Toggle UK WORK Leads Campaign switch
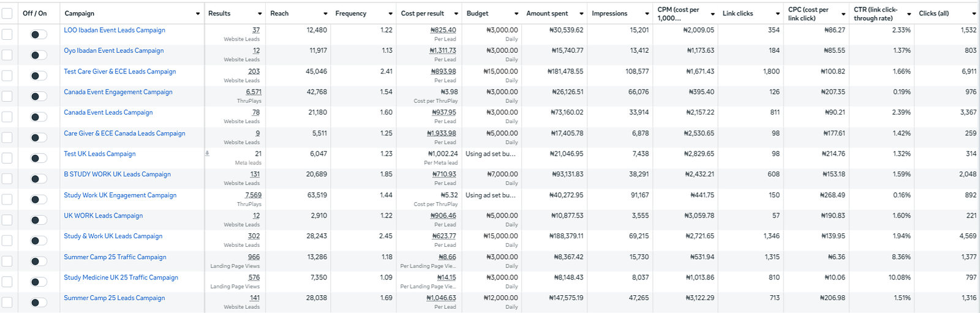This screenshot has height=313, width=980. click(x=38, y=221)
